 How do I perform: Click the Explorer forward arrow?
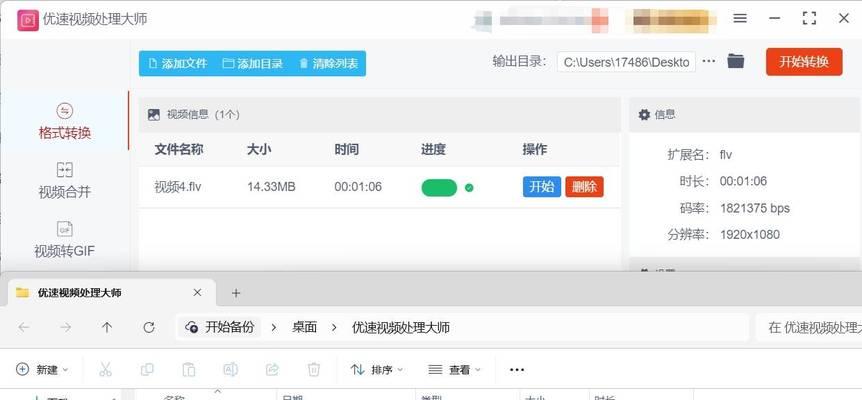[65, 327]
